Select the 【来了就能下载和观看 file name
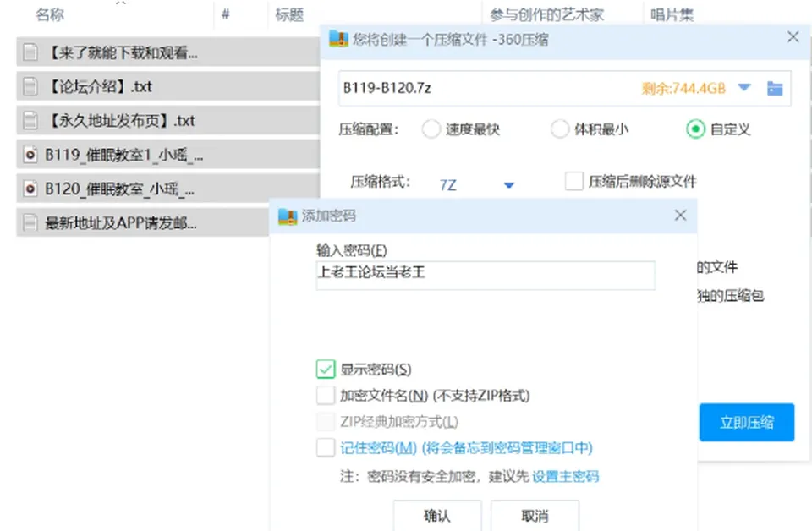Viewport: 812px width, 531px height. click(x=123, y=52)
